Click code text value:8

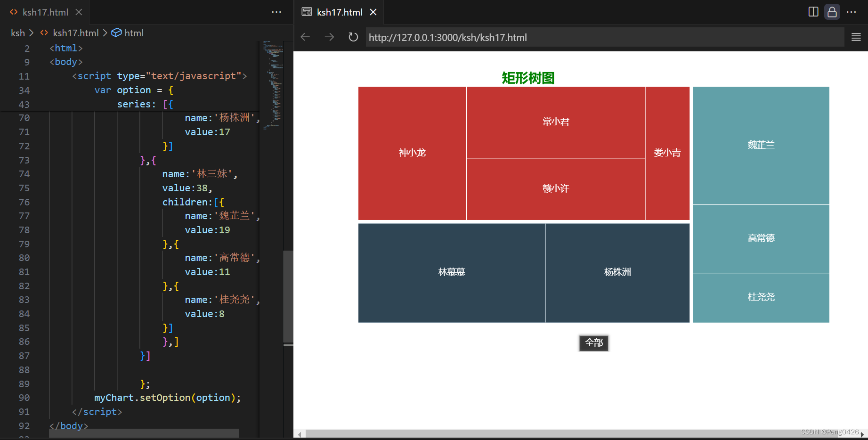[205, 314]
